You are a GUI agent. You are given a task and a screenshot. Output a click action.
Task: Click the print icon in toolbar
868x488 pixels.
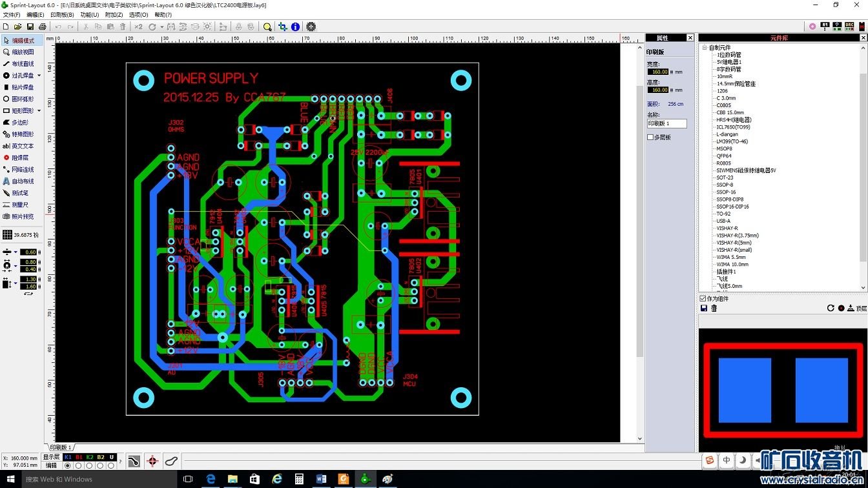point(42,26)
